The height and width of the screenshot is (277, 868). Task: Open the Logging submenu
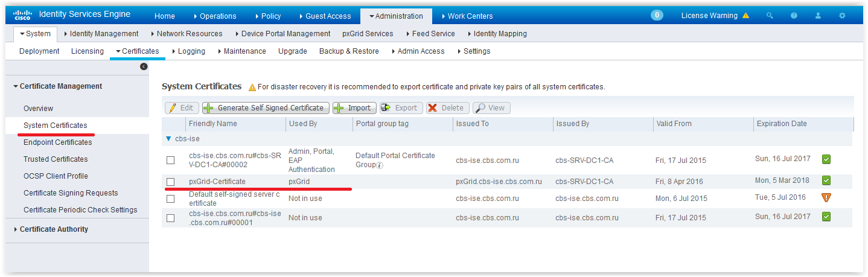[x=188, y=51]
